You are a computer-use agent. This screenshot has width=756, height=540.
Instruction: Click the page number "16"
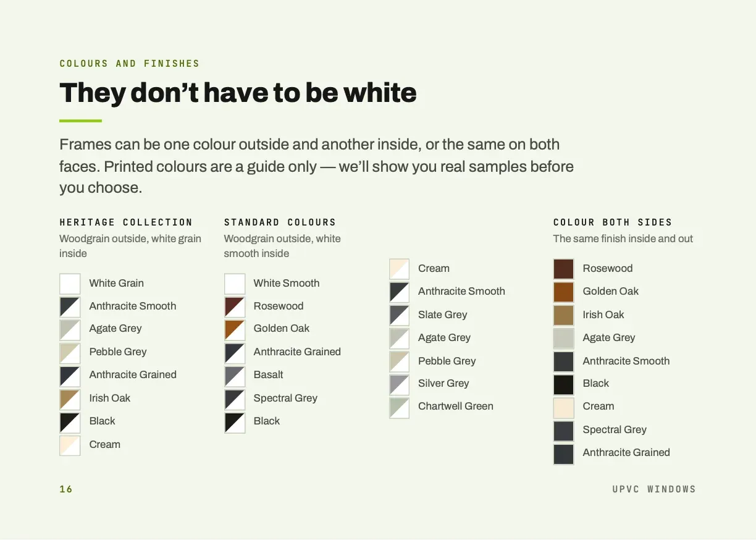click(x=66, y=489)
